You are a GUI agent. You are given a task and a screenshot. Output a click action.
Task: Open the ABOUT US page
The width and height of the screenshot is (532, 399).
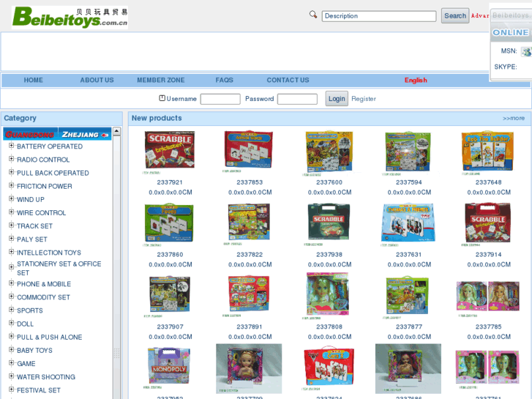[x=97, y=80]
